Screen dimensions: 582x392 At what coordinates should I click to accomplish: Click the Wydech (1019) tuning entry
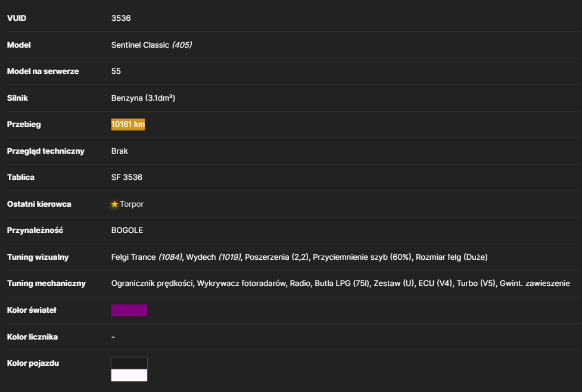(x=213, y=257)
